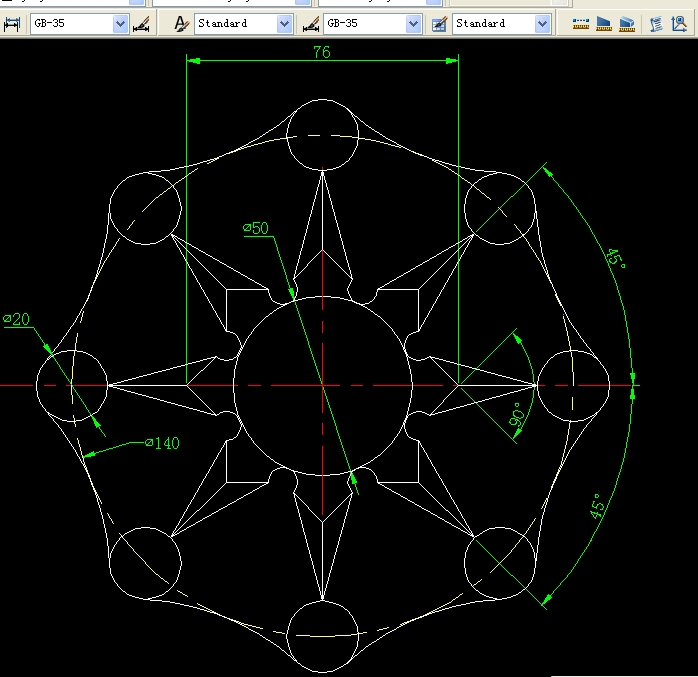Select the lower 45° angular dimension text
The width and height of the screenshot is (698, 677).
click(597, 507)
